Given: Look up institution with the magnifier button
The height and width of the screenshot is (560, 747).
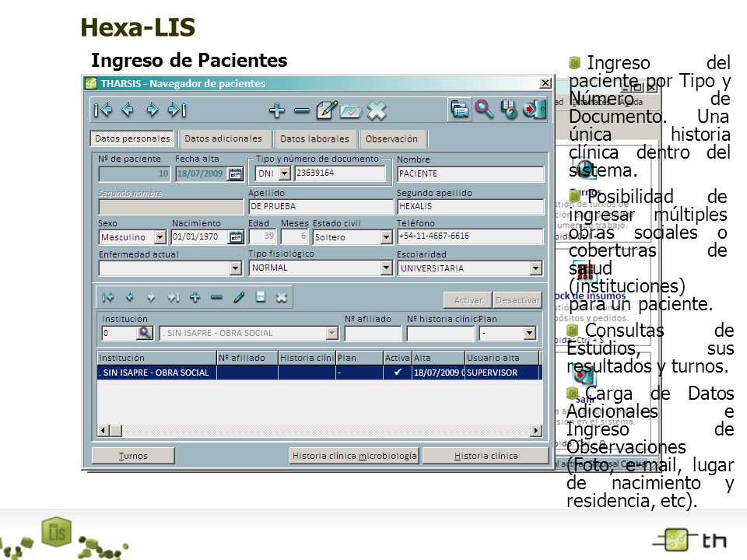Looking at the screenshot, I should click(x=145, y=333).
